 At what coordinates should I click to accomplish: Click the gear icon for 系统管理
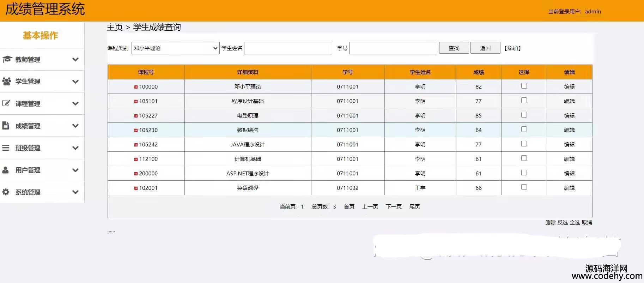tap(6, 192)
